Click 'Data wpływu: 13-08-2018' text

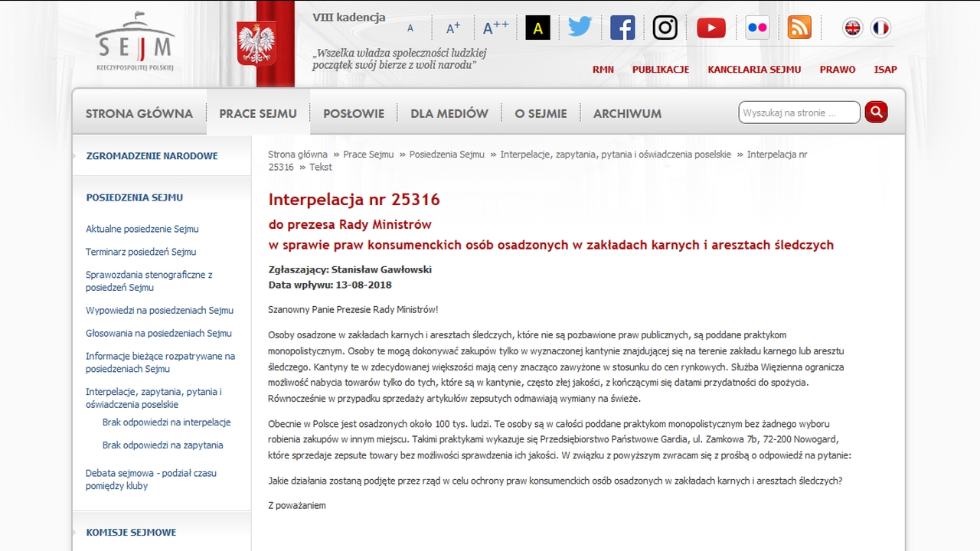[x=330, y=285]
